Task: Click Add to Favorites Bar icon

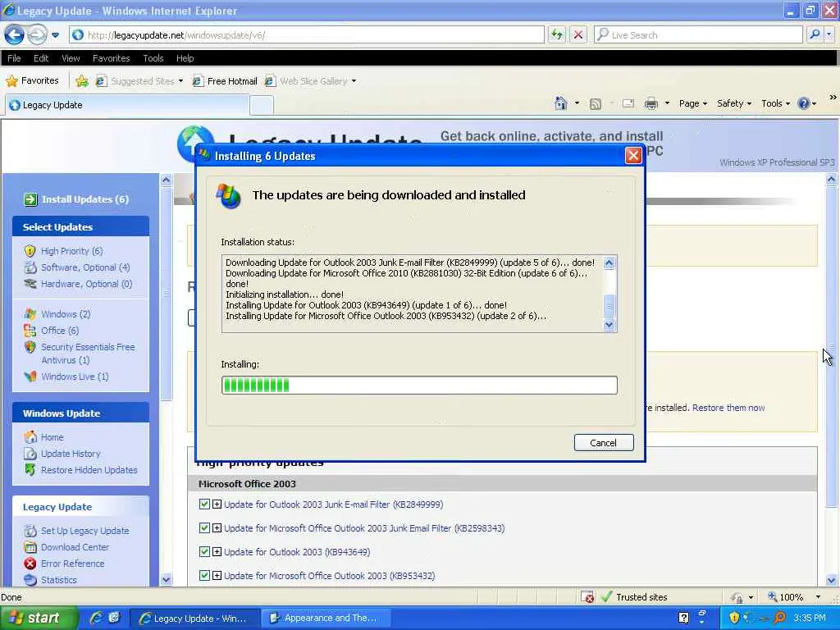Action: (81, 81)
